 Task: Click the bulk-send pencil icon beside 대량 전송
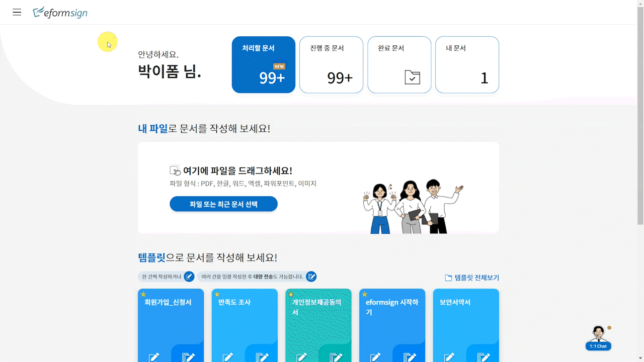coord(311,277)
